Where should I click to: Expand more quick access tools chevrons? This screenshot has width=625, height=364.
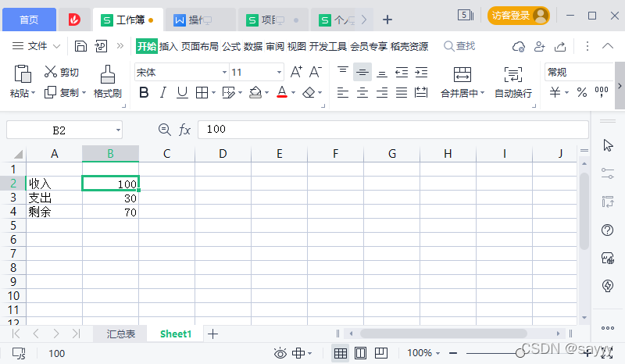[120, 46]
